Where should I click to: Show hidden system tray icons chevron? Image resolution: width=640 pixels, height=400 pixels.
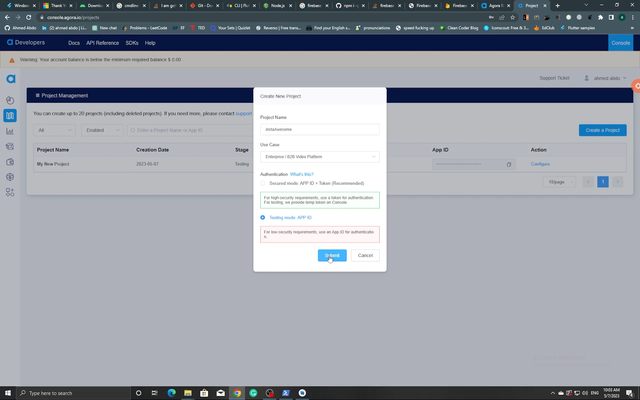tap(553, 393)
